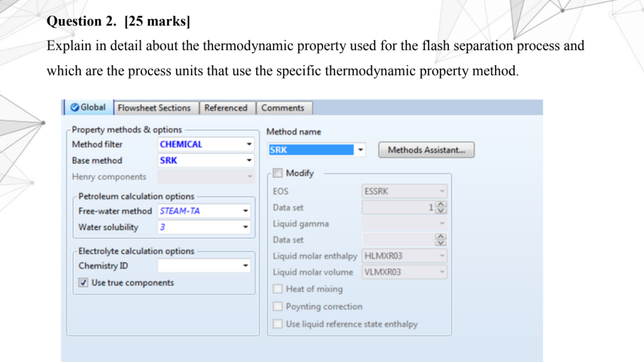
Task: Click the blue checkmark icon on Global tab
Action: pos(75,108)
